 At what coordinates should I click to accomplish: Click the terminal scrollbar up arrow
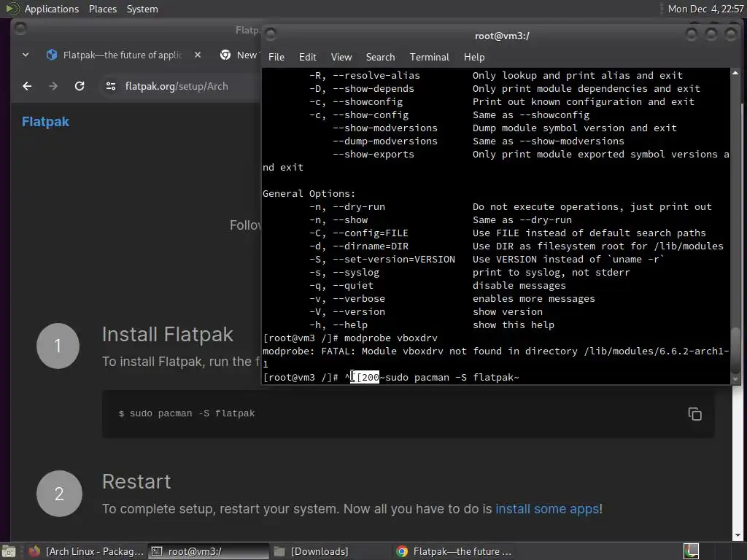735,74
